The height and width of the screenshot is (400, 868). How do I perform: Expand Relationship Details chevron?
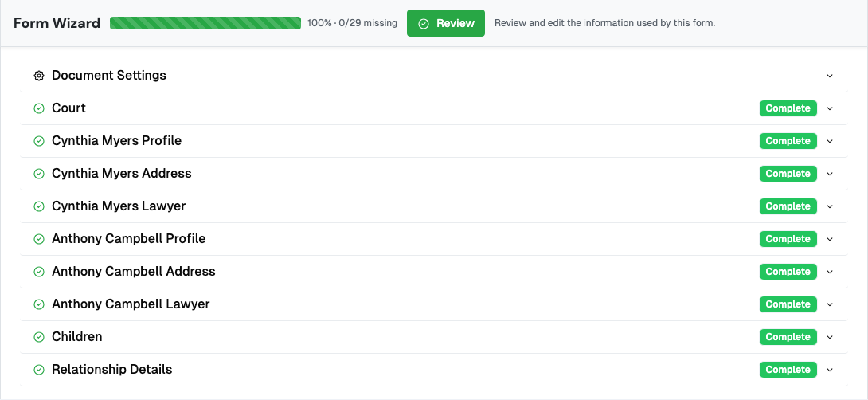coord(829,370)
